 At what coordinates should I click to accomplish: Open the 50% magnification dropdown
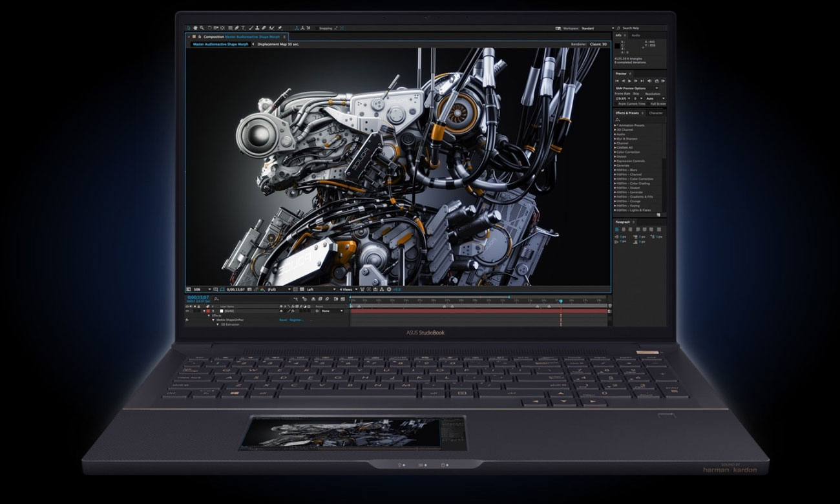pyautogui.click(x=202, y=289)
